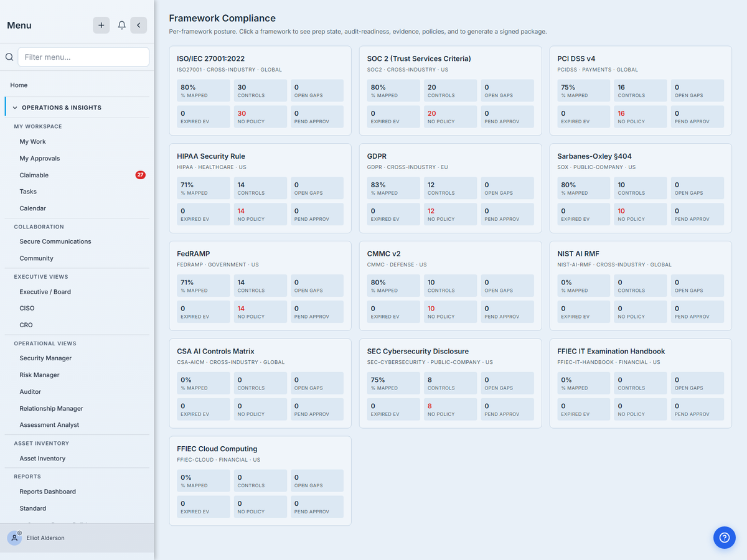Open the Sarbanes-Oxley §404 card
Image resolution: width=747 pixels, height=560 pixels.
[x=641, y=188]
